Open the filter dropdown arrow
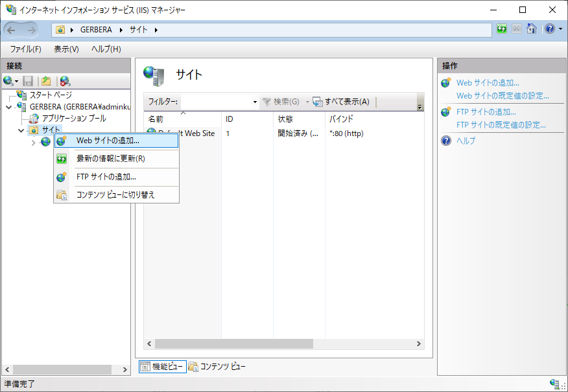Screen dimensions: 568x392 point(254,102)
